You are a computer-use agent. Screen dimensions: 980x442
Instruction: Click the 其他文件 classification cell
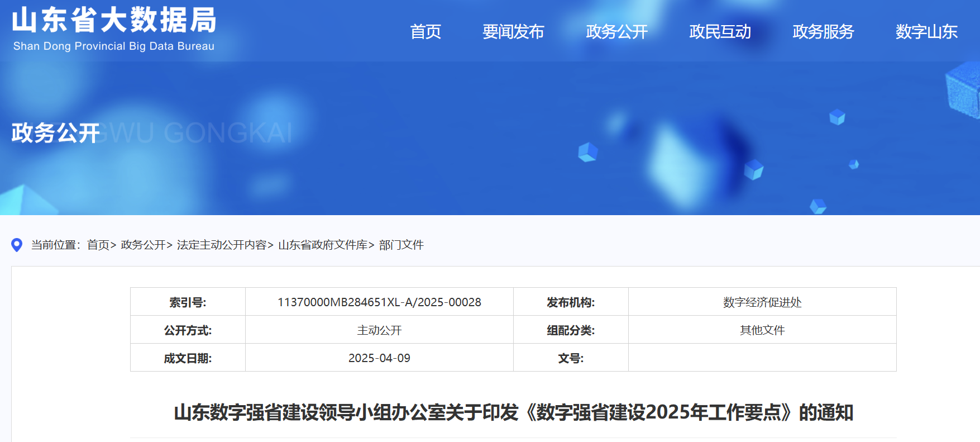[762, 330]
